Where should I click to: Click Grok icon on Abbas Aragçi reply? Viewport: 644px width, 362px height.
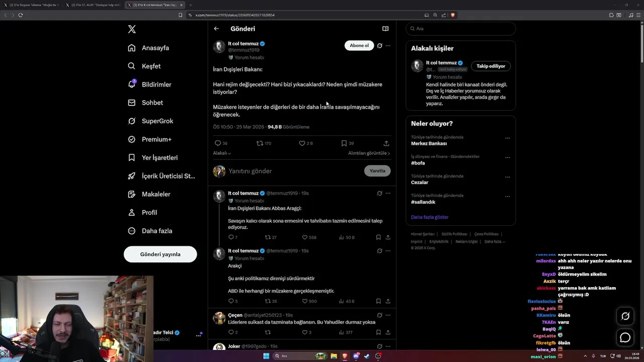pos(380,193)
